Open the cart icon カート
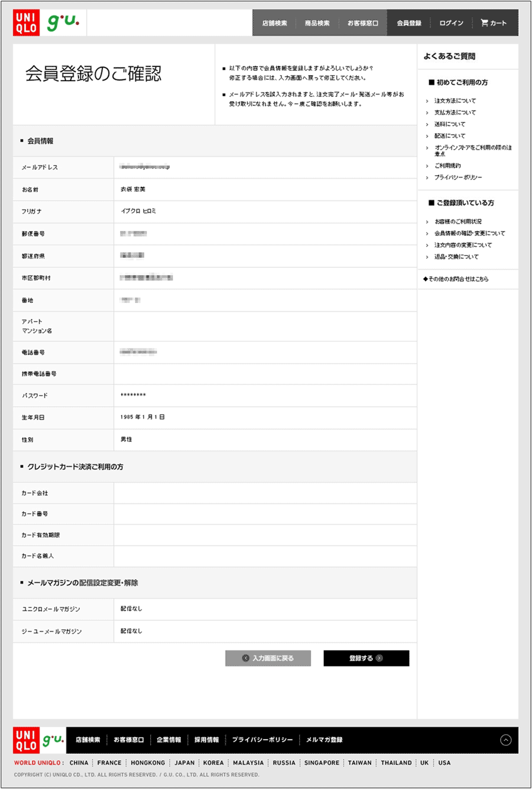This screenshot has width=532, height=789. tap(494, 23)
